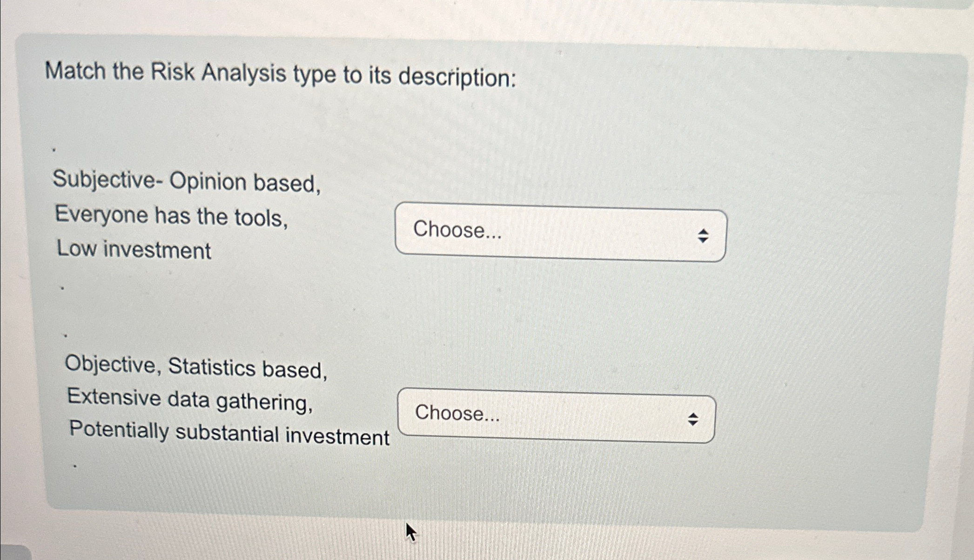Click the Potentially substantial investment text
Screen dimensions: 974x560
pos(228,434)
